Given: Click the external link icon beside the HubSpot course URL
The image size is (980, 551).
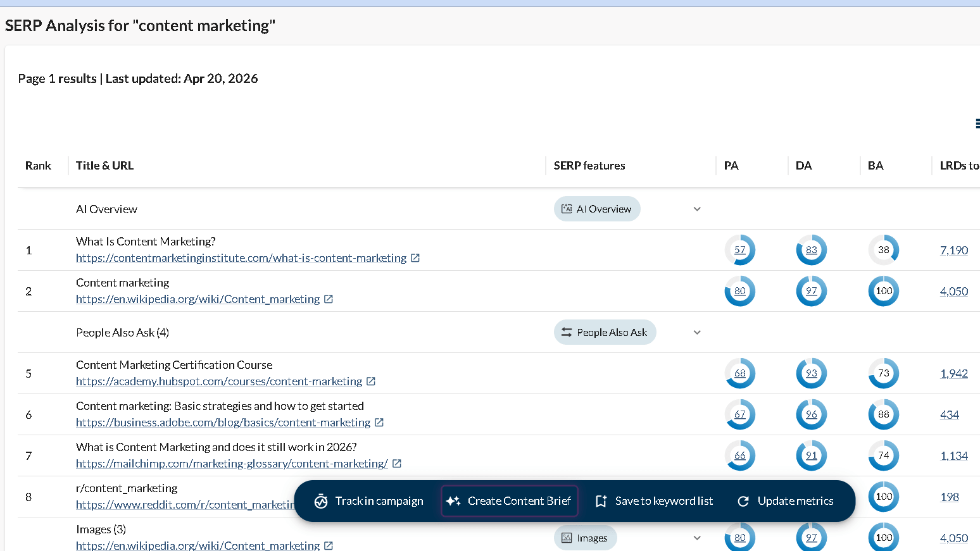Looking at the screenshot, I should click(372, 381).
